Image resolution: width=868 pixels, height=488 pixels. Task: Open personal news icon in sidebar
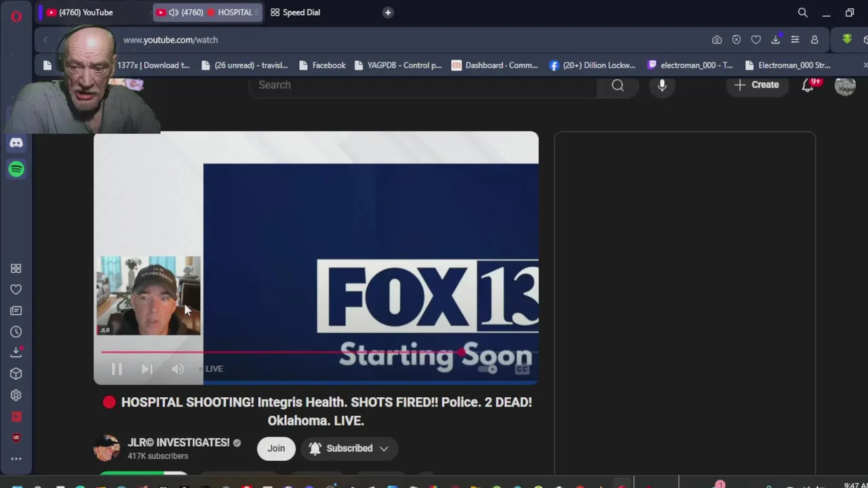pos(16,310)
